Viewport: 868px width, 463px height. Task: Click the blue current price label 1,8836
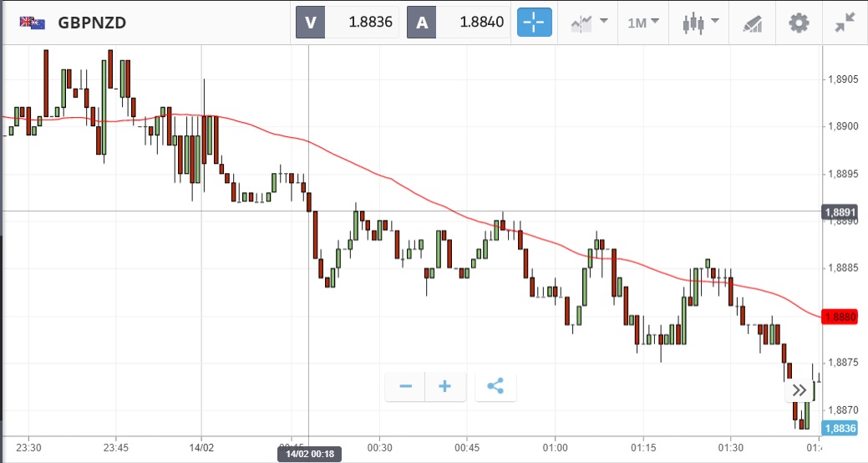coord(840,428)
